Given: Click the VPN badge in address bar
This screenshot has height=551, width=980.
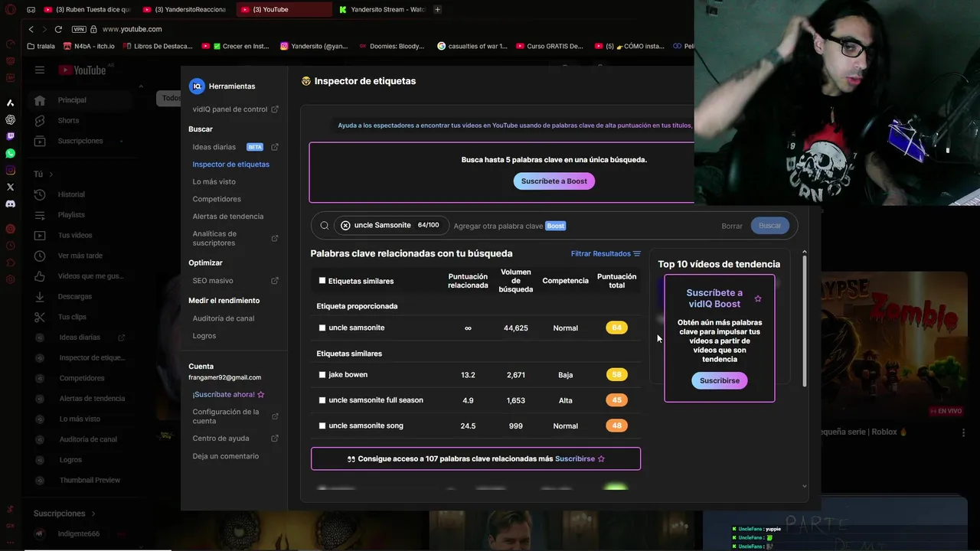Looking at the screenshot, I should pos(79,29).
